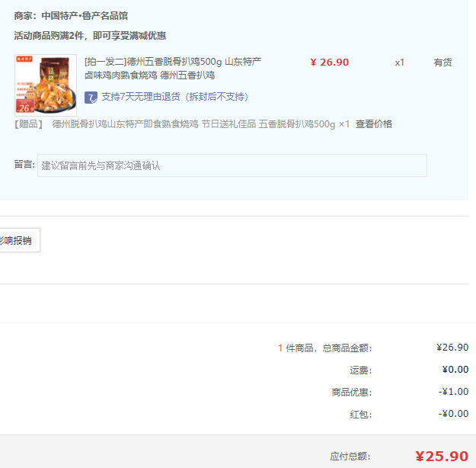Screen dimensions: 476x468
Task: Click the x1 quantity indicator
Action: tap(400, 63)
